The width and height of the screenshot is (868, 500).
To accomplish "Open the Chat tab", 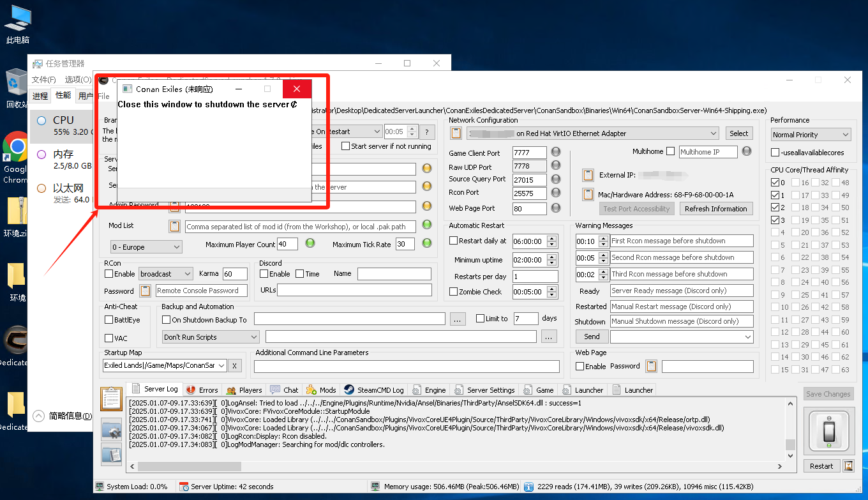I will 284,390.
